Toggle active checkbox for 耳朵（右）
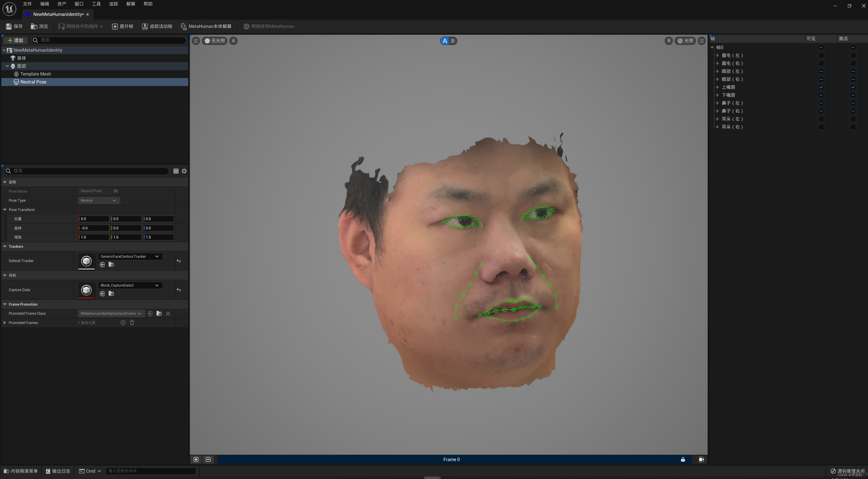Viewport: 868px width, 479px height. (853, 127)
